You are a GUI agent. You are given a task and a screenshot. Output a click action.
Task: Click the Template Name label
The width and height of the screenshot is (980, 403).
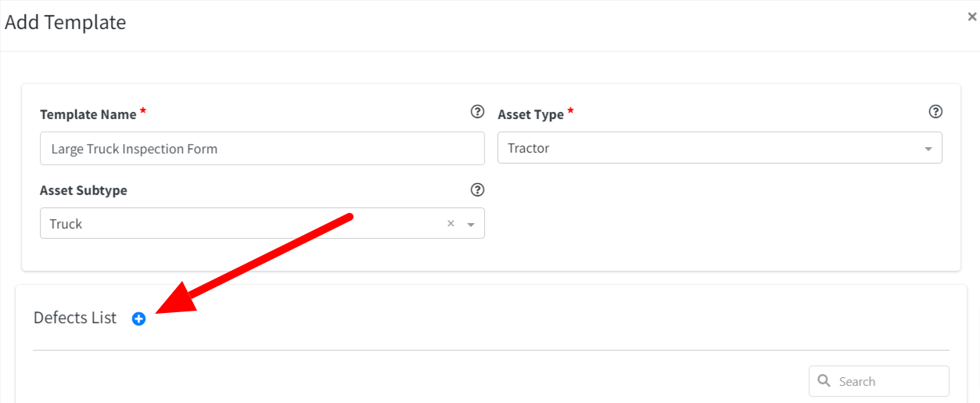pos(88,114)
